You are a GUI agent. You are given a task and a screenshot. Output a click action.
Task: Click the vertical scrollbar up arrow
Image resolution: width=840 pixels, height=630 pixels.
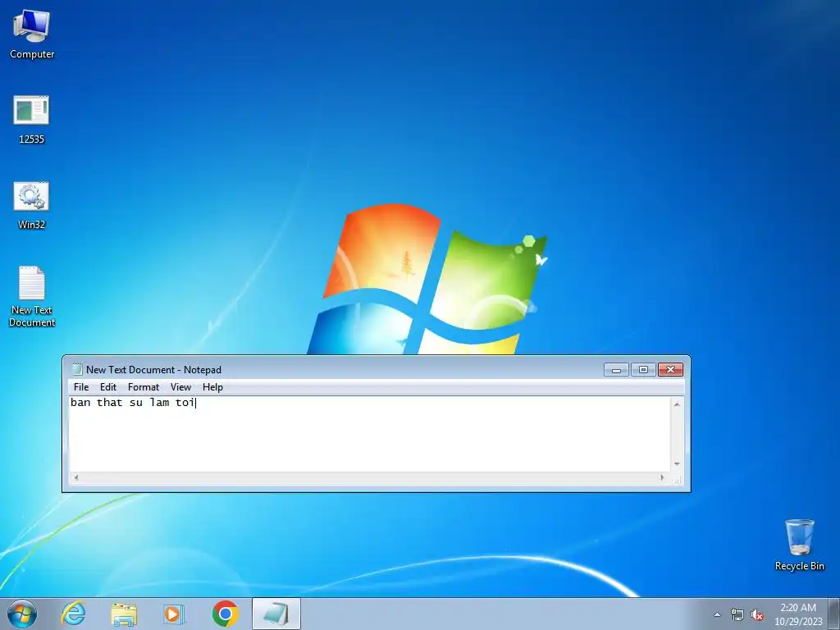(677, 404)
